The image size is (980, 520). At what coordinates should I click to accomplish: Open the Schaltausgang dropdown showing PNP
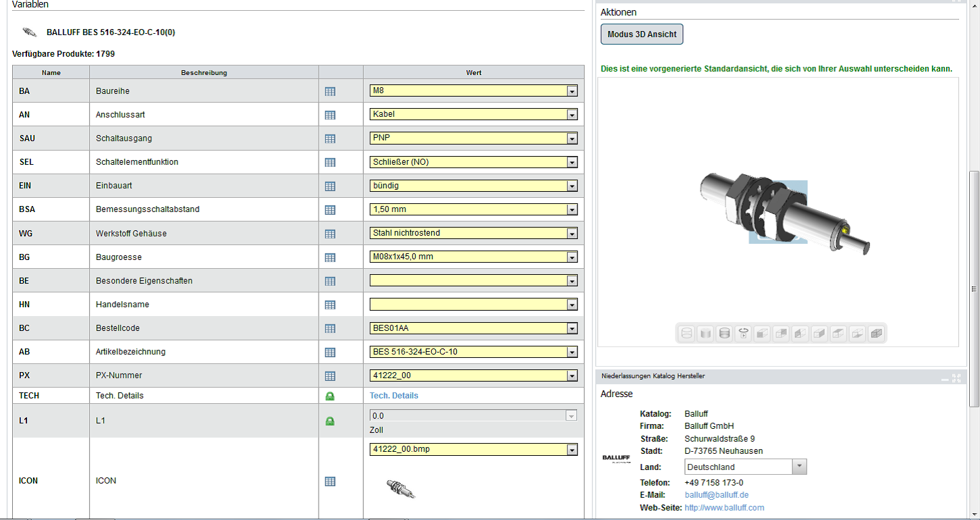[x=474, y=138]
